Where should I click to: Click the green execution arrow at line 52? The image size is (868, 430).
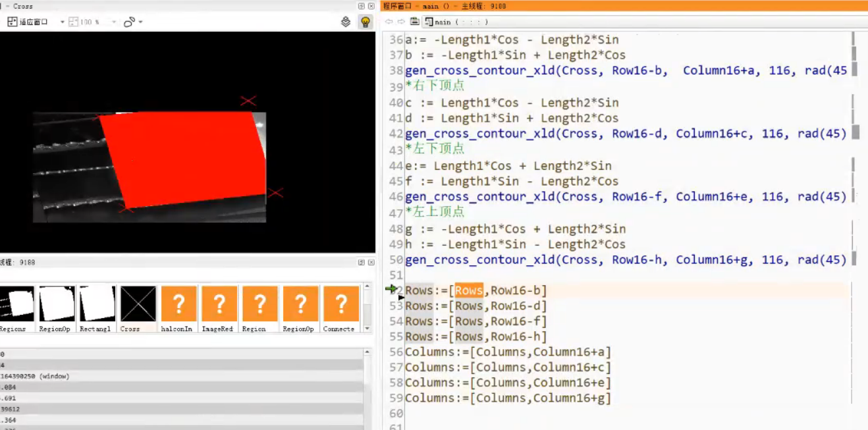coord(393,290)
